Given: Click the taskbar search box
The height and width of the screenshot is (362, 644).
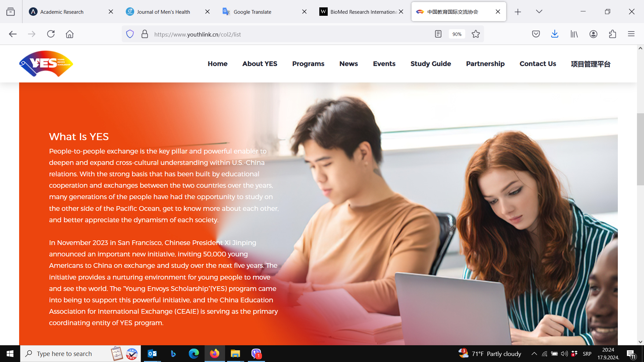Looking at the screenshot, I should [x=80, y=354].
